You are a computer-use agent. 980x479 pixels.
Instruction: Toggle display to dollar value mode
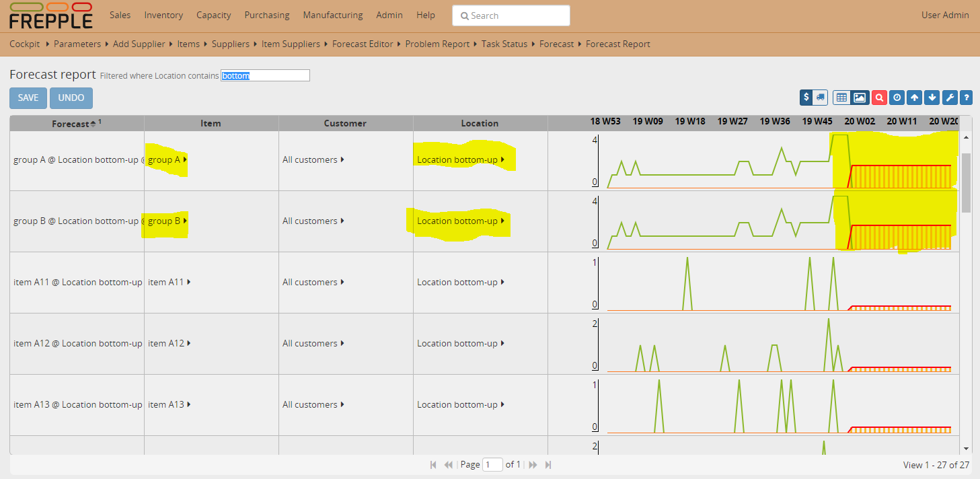[806, 98]
